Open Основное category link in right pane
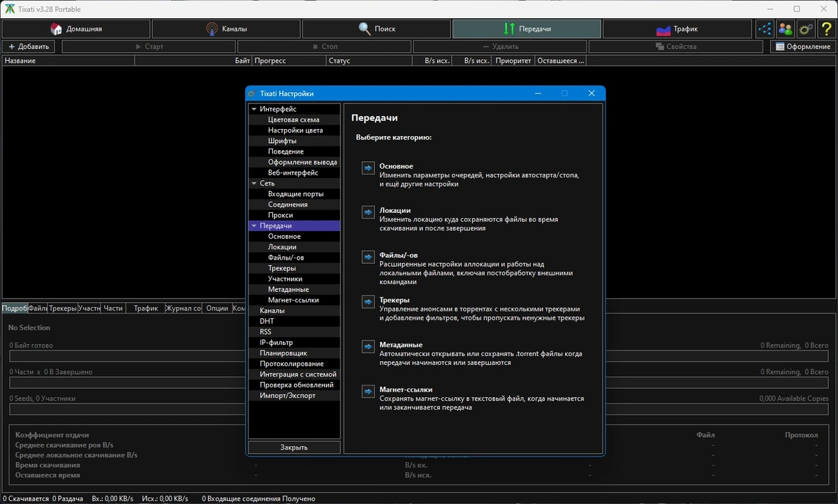 click(396, 166)
